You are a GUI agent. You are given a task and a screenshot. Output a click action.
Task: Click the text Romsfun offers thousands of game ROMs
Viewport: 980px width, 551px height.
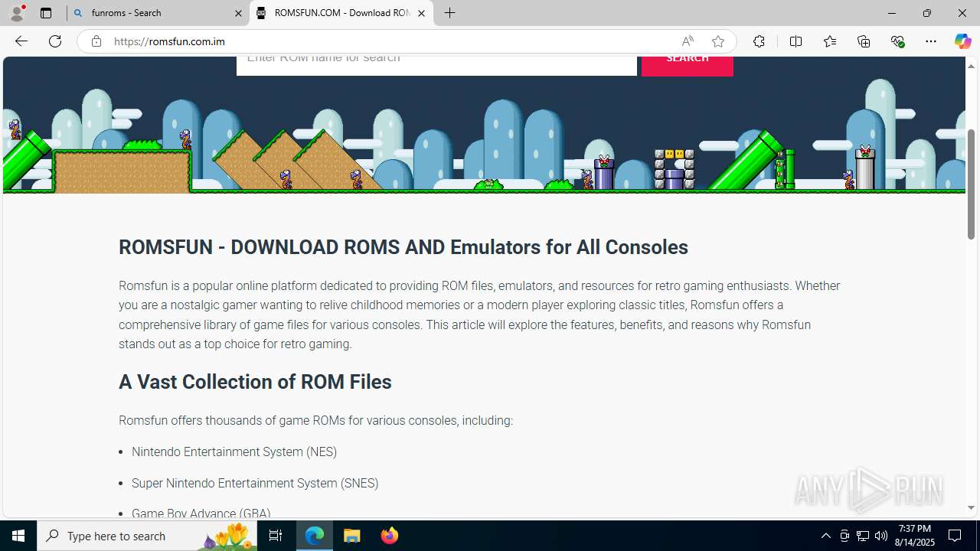[x=315, y=420]
